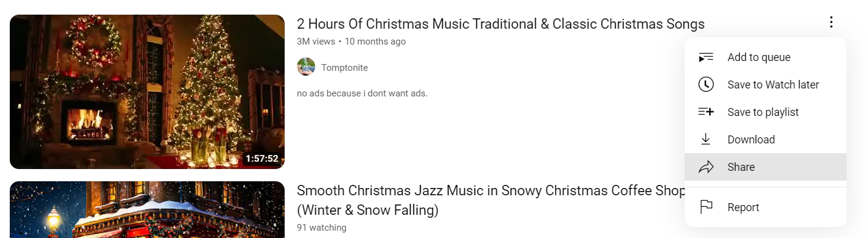Open the snowy coffee shop thumbnail

[147, 209]
